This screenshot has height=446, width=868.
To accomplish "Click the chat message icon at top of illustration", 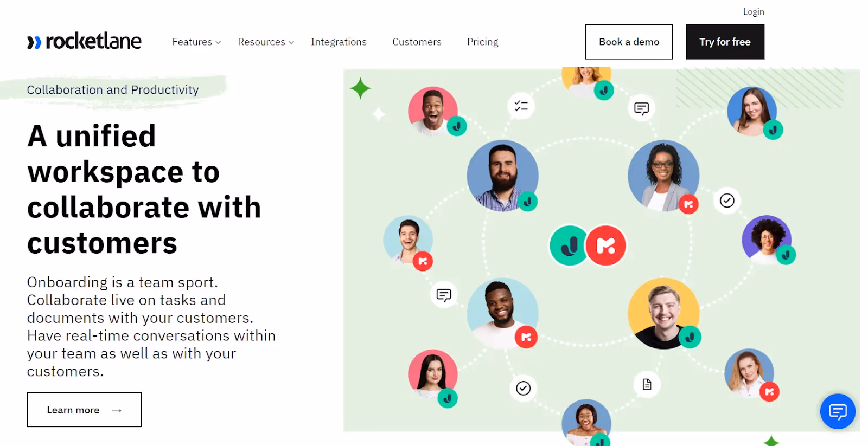I will coord(641,109).
